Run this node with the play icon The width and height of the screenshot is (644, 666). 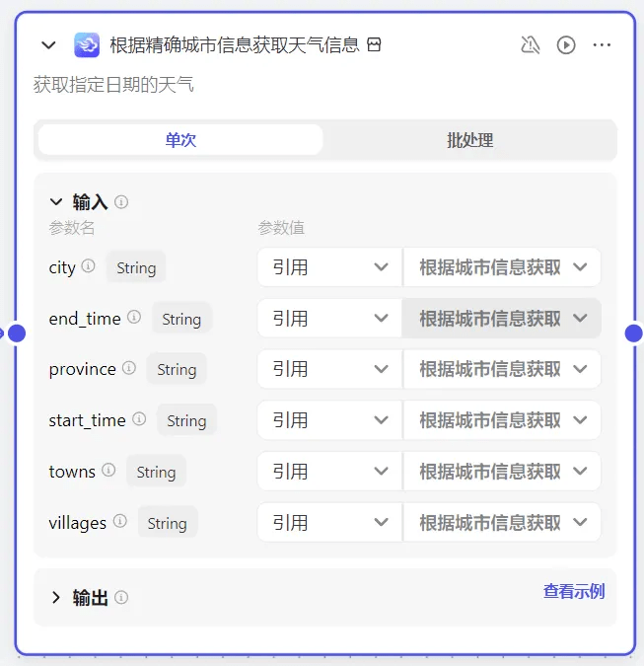(x=566, y=44)
